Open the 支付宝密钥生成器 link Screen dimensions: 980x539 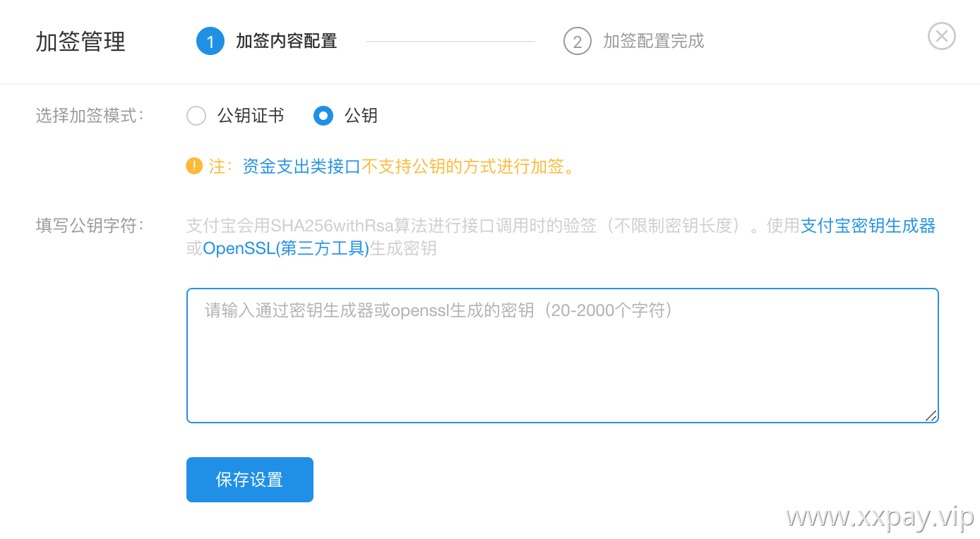point(868,226)
